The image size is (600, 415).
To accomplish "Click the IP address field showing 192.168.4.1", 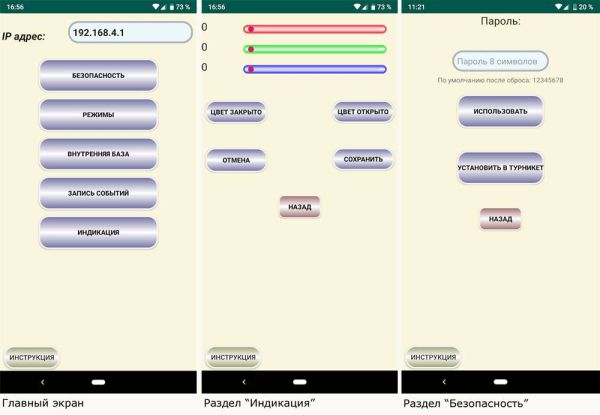I will pos(130,33).
